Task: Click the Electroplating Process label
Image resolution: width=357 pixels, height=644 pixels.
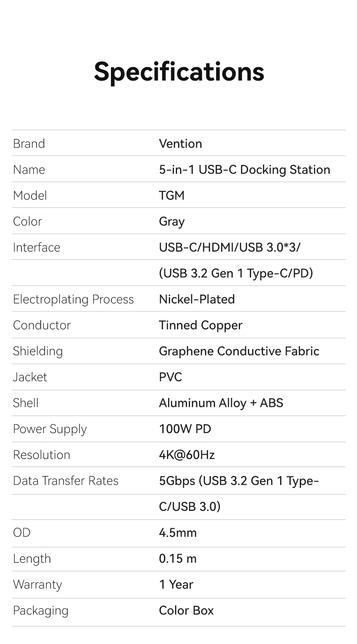Action: click(73, 299)
